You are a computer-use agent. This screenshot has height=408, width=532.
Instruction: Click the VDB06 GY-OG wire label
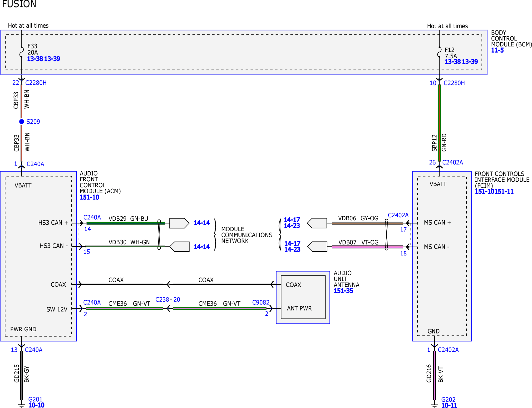point(358,218)
